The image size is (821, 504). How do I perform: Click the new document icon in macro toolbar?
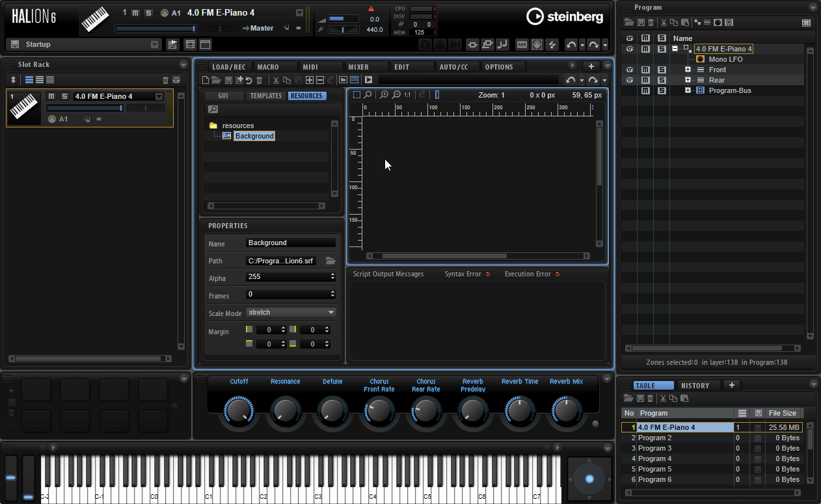pyautogui.click(x=206, y=80)
